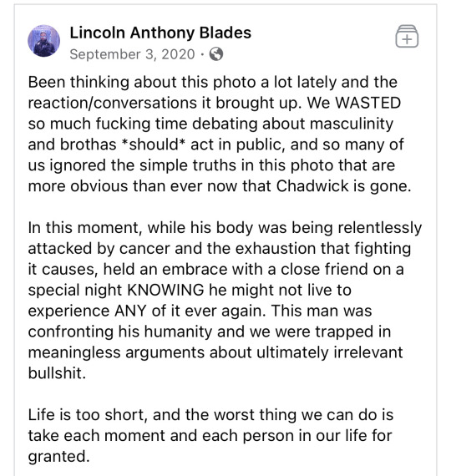
Task: Open Lincoln Anthony Blades' profile picture
Action: (x=43, y=41)
